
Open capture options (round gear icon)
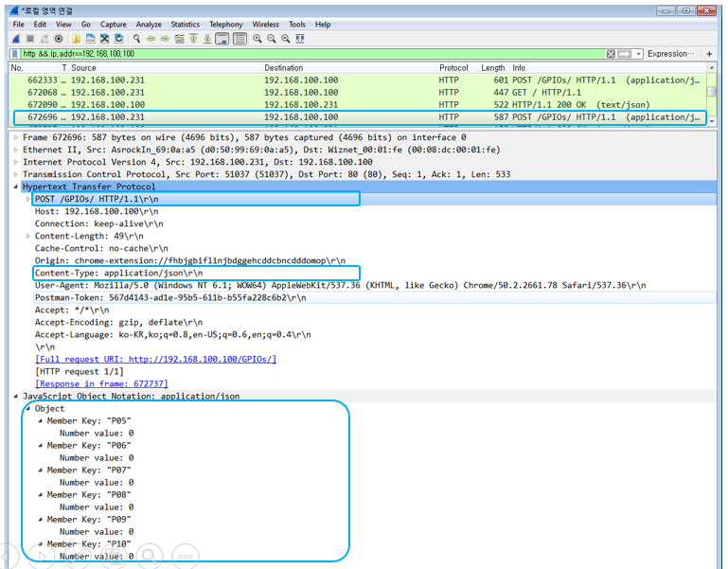pyautogui.click(x=59, y=39)
